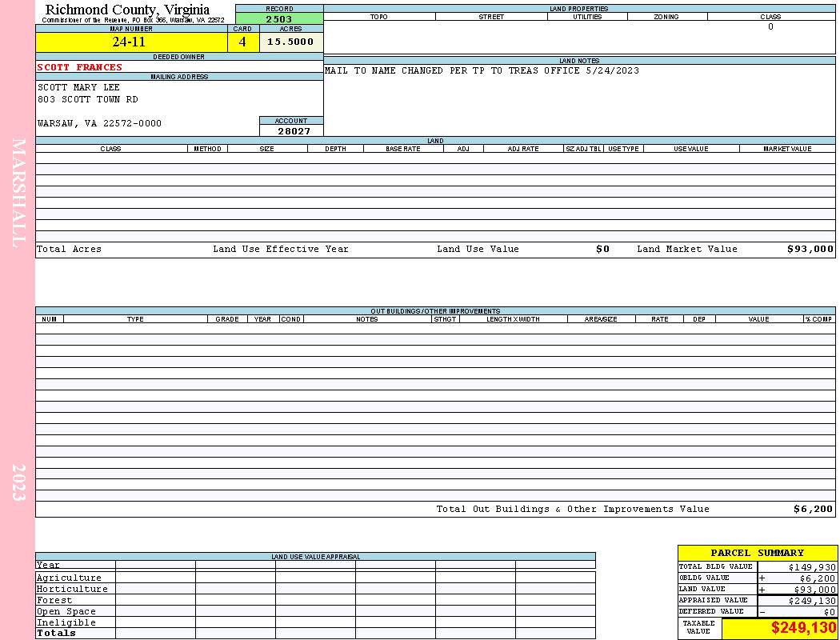
Task: Click the TOPO column header
Action: (x=378, y=17)
